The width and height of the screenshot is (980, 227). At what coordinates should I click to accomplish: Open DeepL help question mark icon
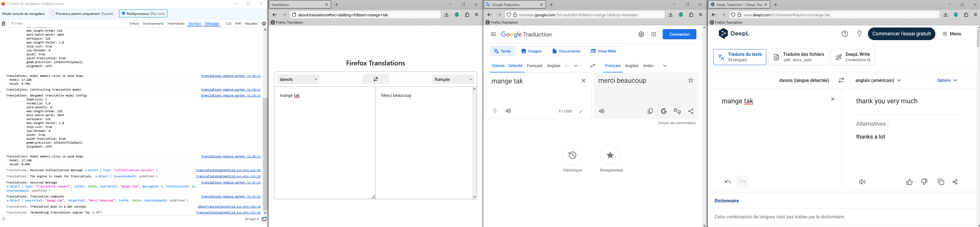845,34
